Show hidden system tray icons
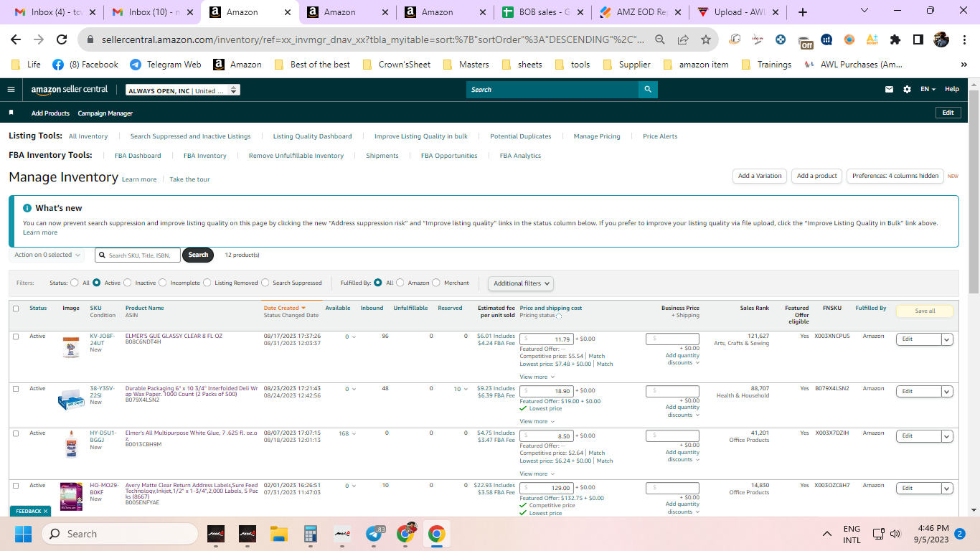The height and width of the screenshot is (551, 980). (827, 534)
